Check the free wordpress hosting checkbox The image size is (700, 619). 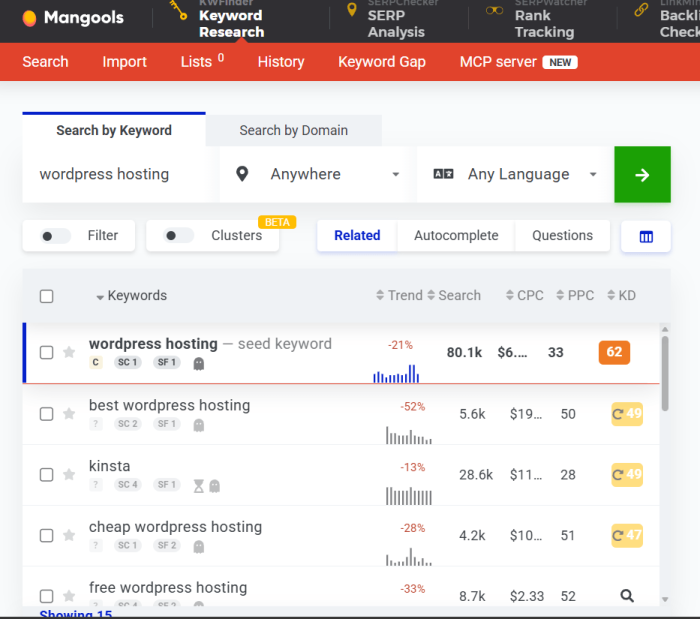coord(46,596)
